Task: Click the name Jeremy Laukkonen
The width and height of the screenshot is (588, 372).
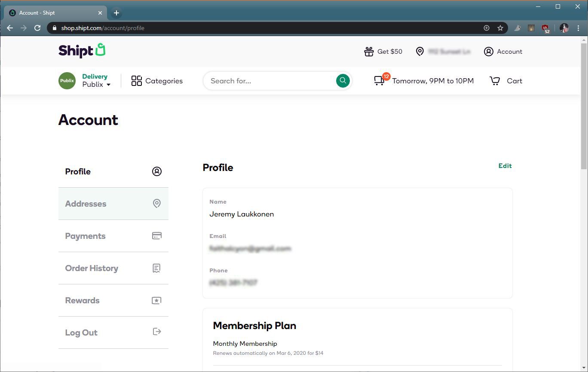Action: pos(242,214)
